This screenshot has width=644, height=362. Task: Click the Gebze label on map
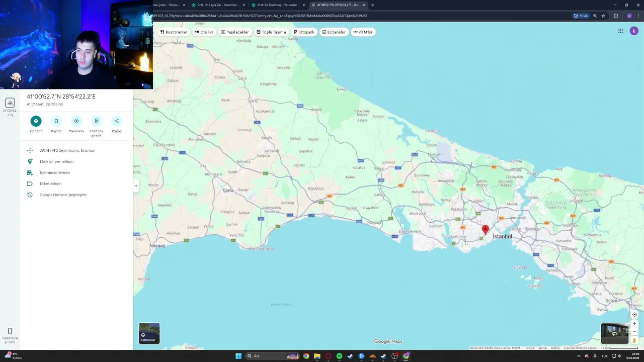(611, 300)
